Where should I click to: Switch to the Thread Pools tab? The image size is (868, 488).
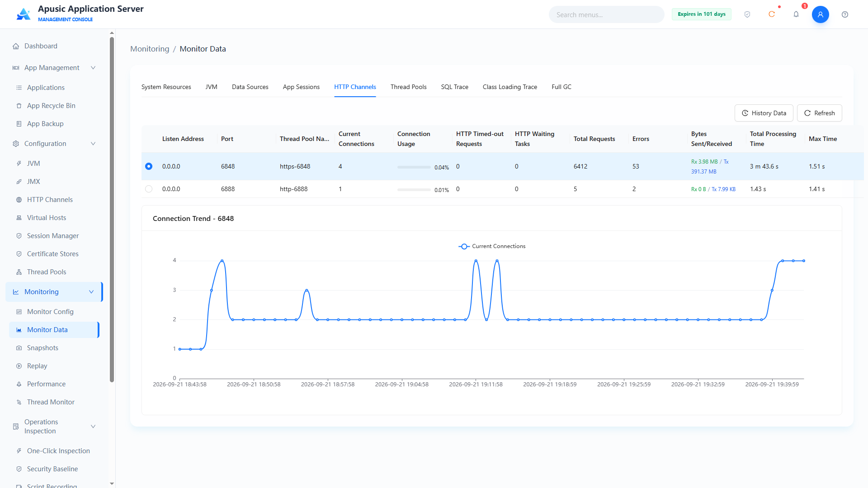pos(408,87)
